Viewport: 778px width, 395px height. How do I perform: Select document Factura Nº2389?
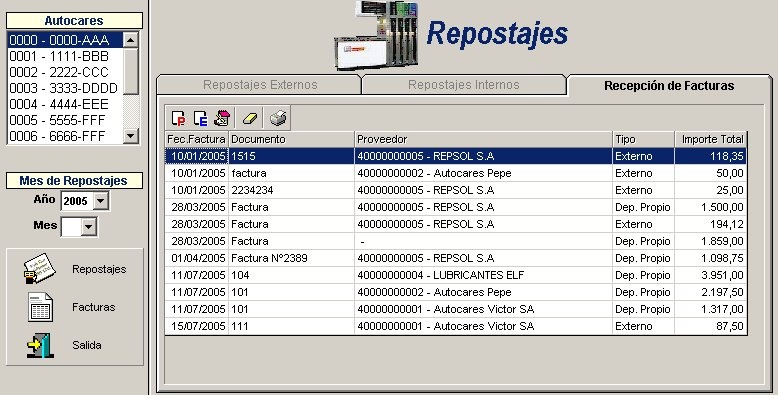(x=291, y=258)
